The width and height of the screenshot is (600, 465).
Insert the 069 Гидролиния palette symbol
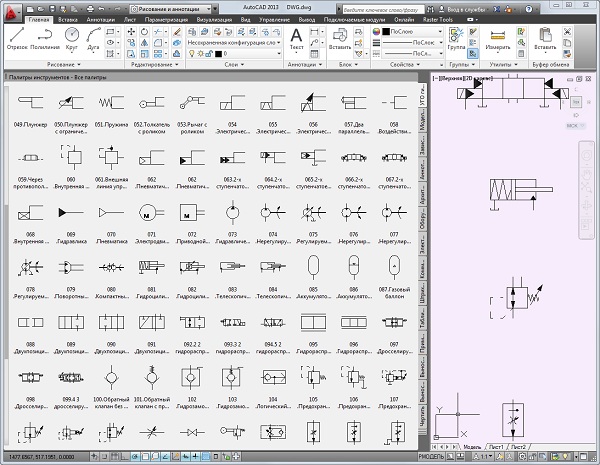69,213
